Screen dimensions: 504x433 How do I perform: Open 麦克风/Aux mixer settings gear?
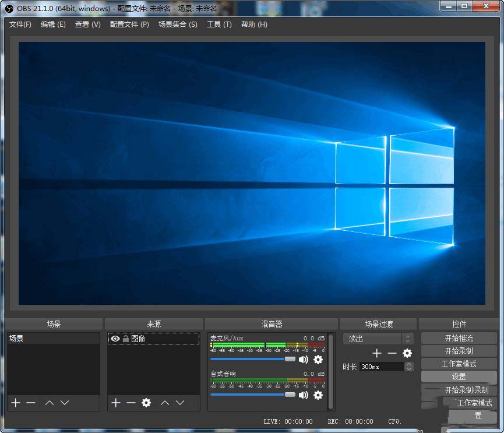coord(318,360)
